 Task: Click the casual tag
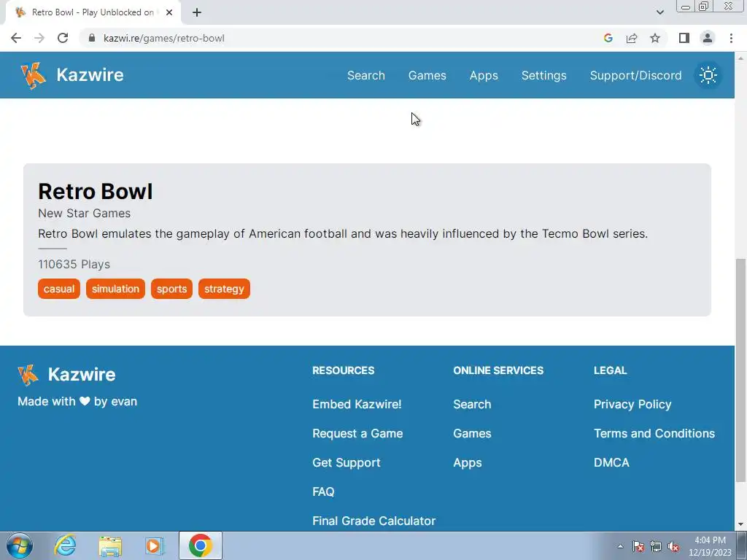click(x=59, y=289)
